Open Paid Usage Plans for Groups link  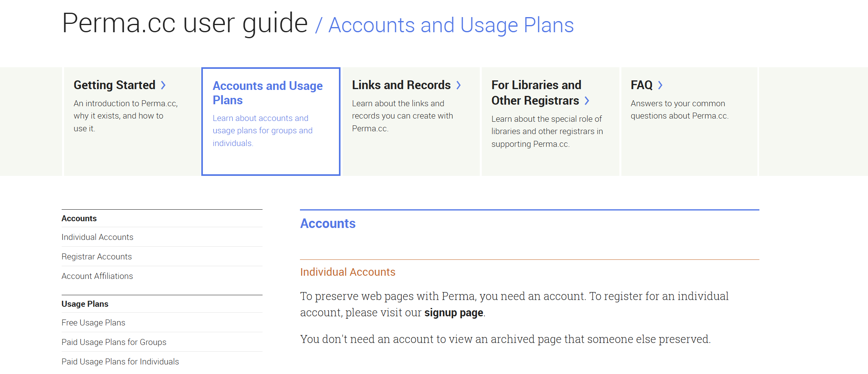(114, 342)
